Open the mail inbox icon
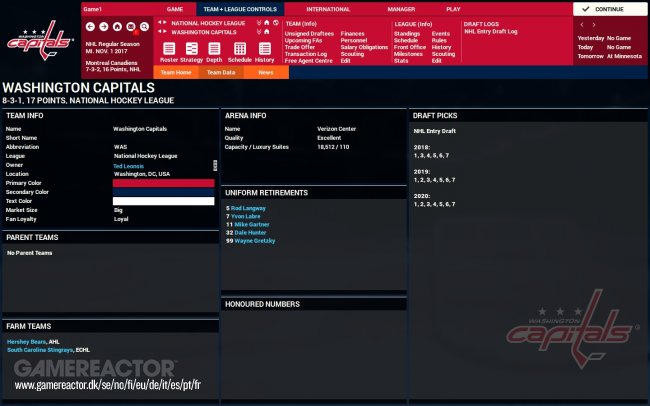The image size is (650, 406). tap(131, 27)
